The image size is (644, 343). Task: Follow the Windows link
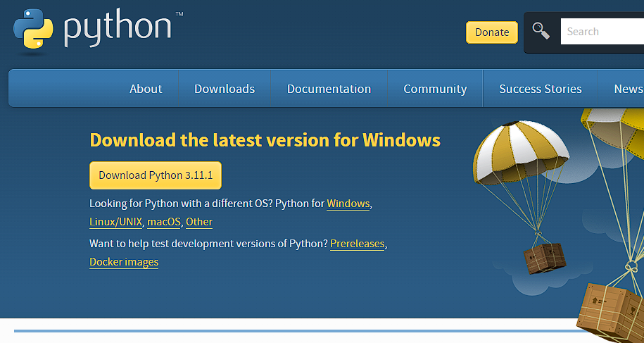pos(348,204)
